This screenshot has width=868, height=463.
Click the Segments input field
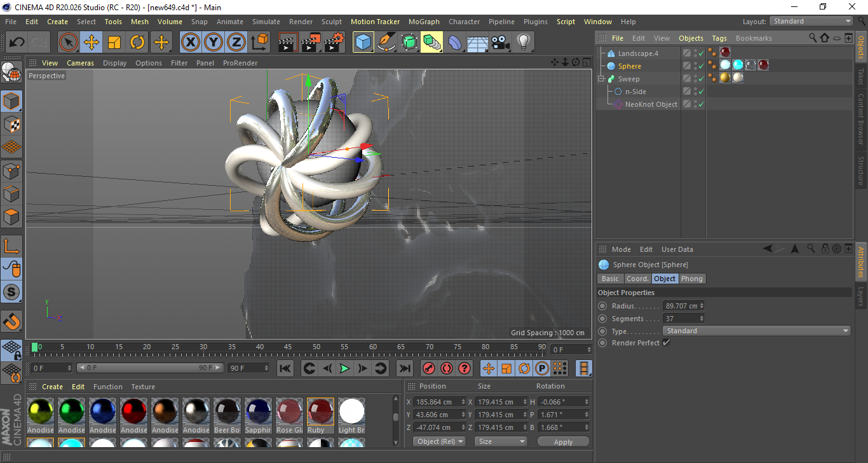tap(684, 319)
